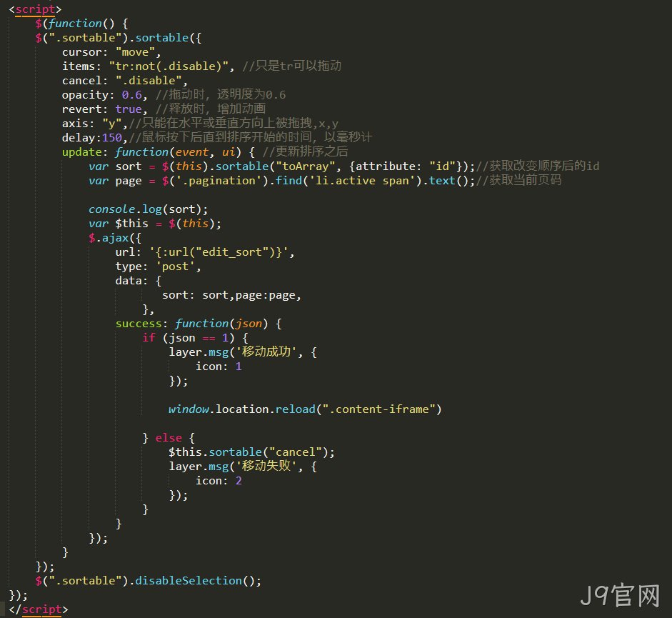The height and width of the screenshot is (618, 672).
Task: Click the opacity value 0.6
Action: tap(131, 95)
